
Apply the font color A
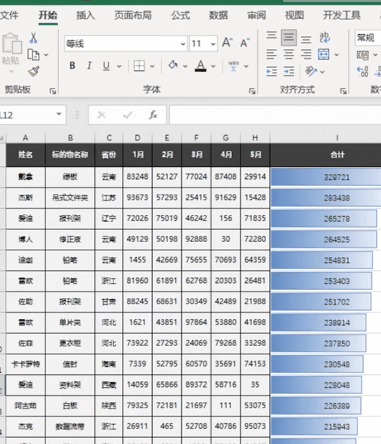tap(200, 66)
